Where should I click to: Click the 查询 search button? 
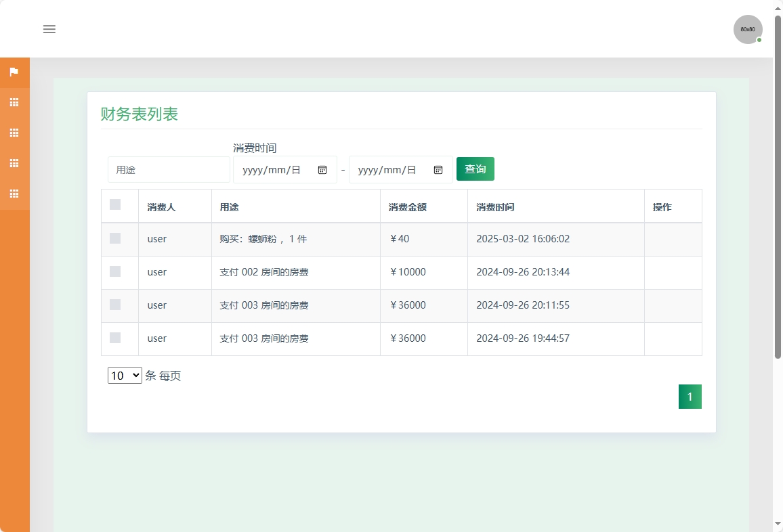coord(475,169)
